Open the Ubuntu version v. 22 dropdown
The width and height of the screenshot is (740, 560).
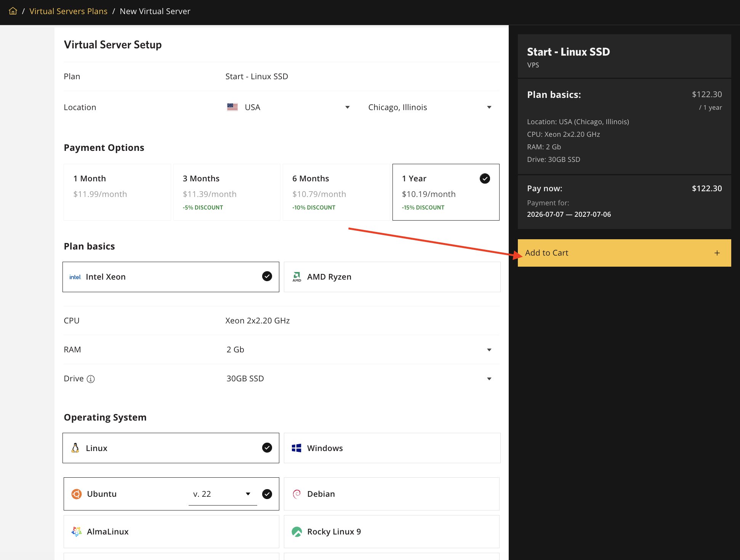coord(223,494)
